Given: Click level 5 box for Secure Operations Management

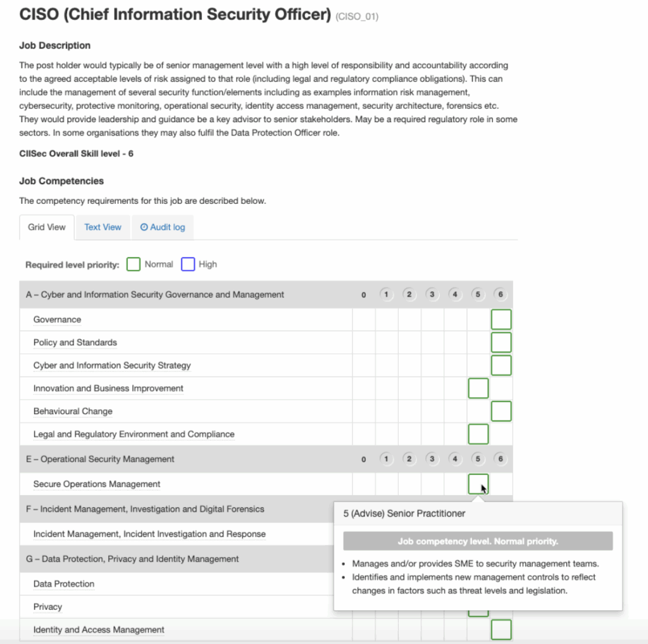Looking at the screenshot, I should 478,484.
